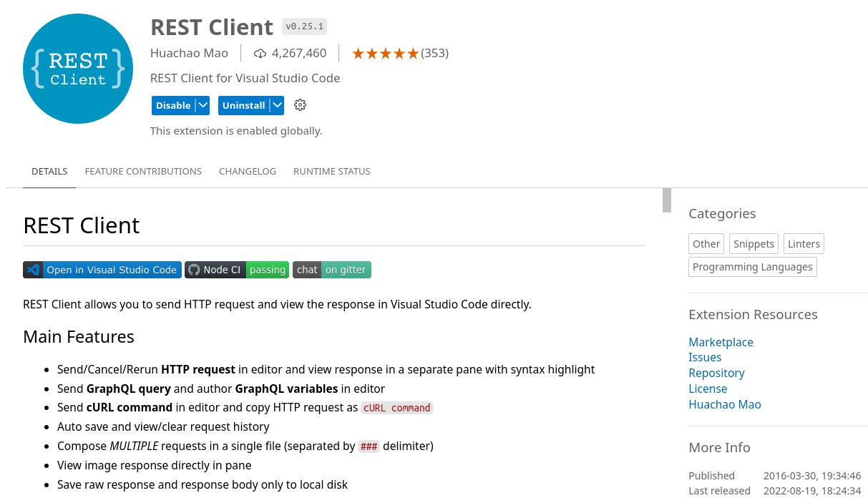This screenshot has width=868, height=498.
Task: Click the install count download icon
Action: pyautogui.click(x=260, y=54)
